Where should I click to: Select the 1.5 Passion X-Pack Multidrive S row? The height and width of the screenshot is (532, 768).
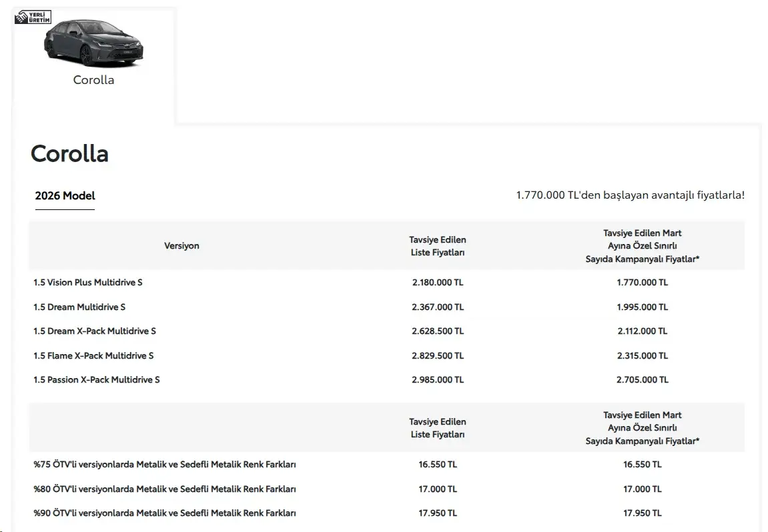coord(387,380)
